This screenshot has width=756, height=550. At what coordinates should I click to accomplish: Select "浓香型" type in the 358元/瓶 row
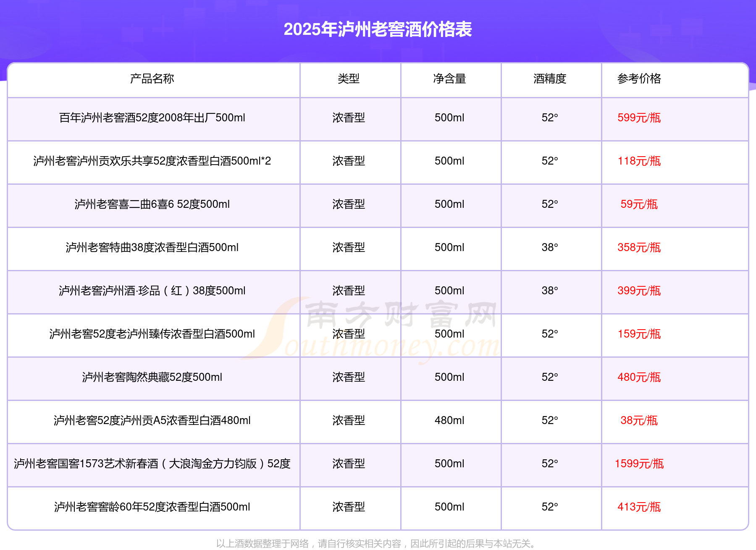pos(349,247)
